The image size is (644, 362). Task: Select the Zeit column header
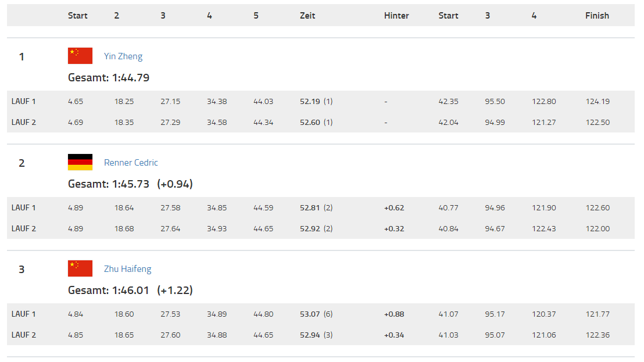click(307, 16)
